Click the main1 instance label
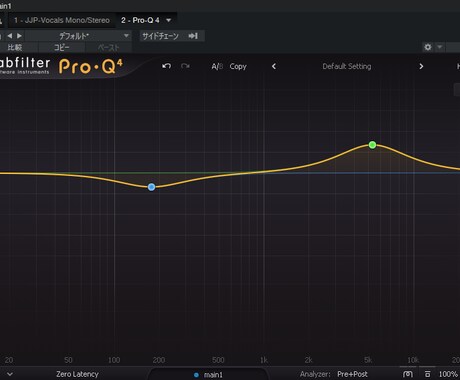Screen dimensions: 460x380 pyautogui.click(x=213, y=375)
